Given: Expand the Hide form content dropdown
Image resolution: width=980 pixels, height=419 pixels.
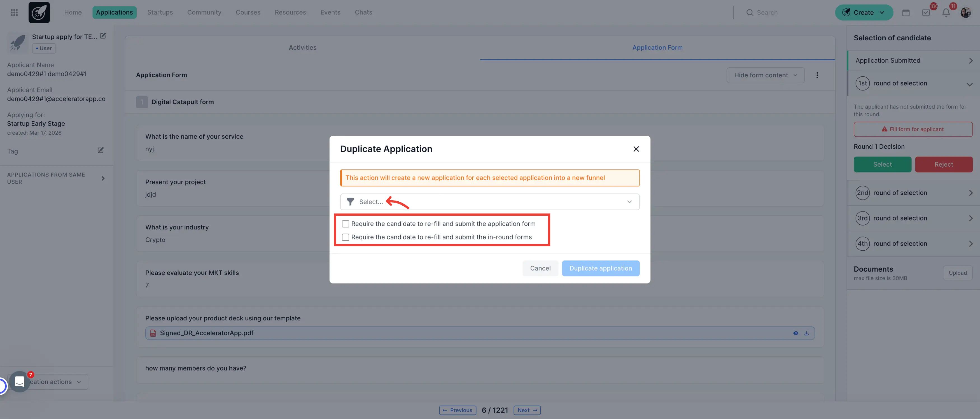Looking at the screenshot, I should (x=765, y=75).
